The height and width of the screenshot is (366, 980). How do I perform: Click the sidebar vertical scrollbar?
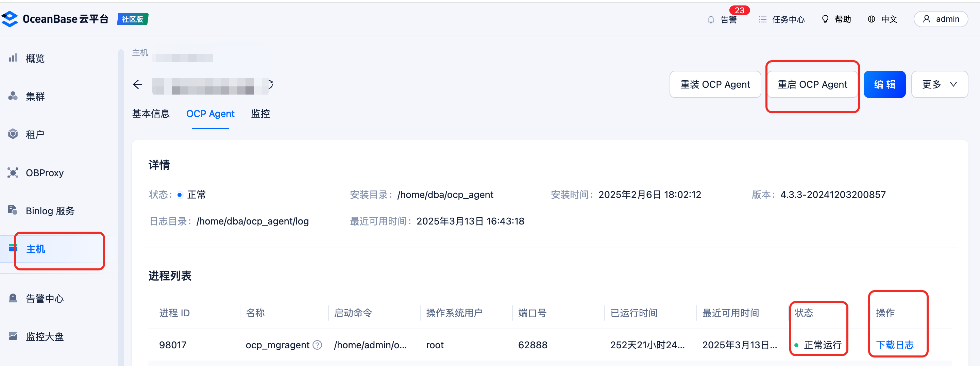[121, 207]
